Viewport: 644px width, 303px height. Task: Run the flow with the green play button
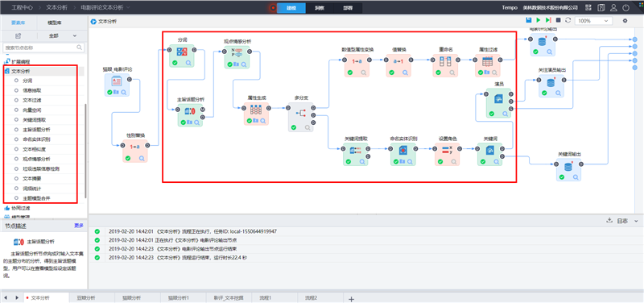pos(539,20)
